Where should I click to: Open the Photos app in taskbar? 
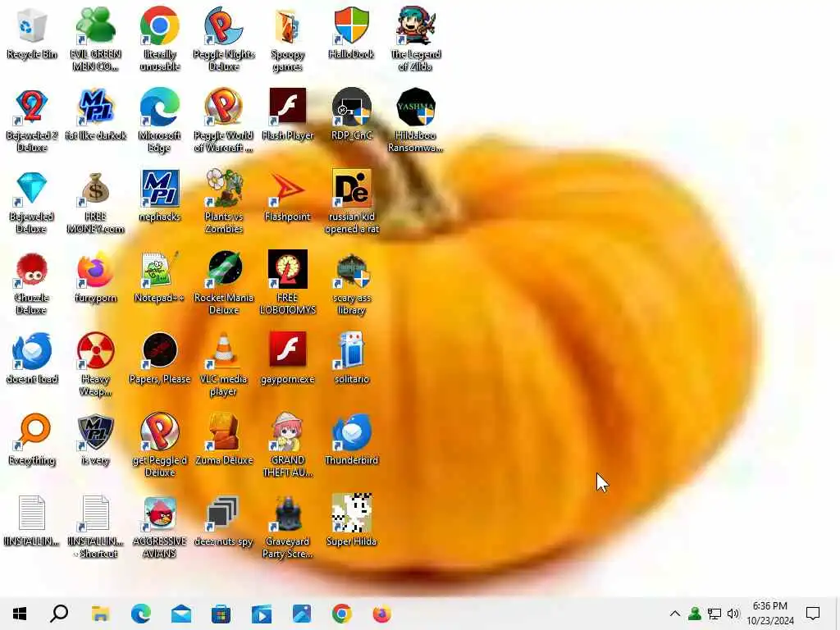[x=302, y=614]
